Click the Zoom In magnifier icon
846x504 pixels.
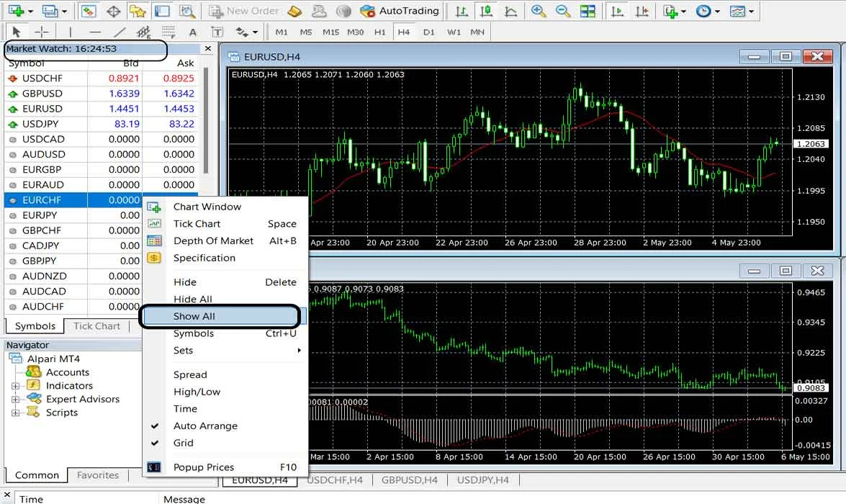538,11
